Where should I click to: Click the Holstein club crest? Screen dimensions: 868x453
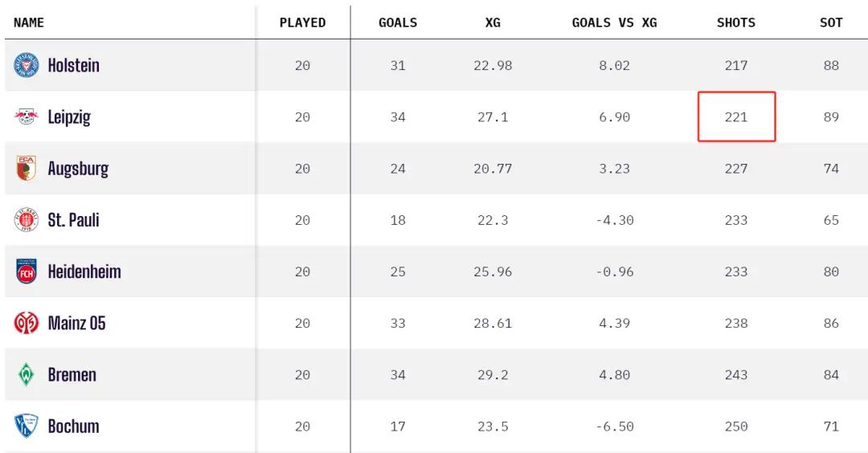click(26, 65)
